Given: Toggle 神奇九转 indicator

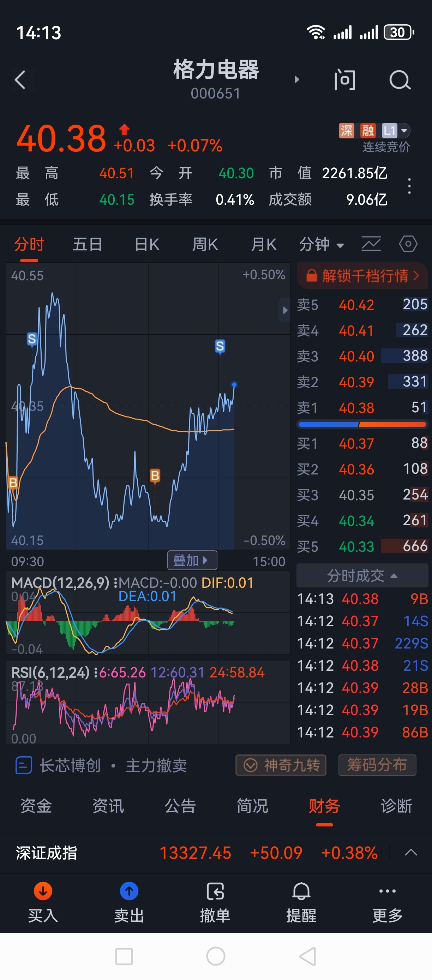Looking at the screenshot, I should (x=281, y=765).
